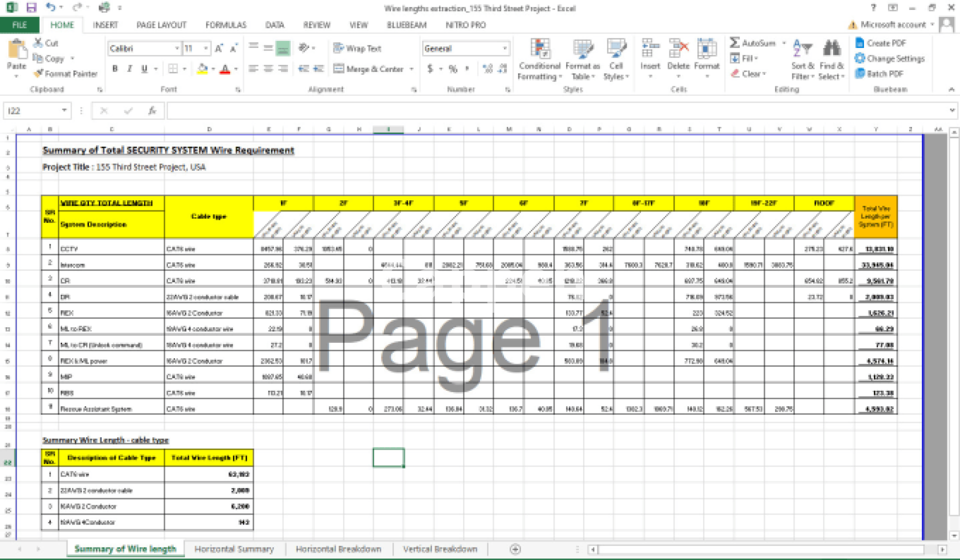Toggle Italic formatting
Image resolution: width=960 pixels, height=560 pixels.
tap(129, 69)
